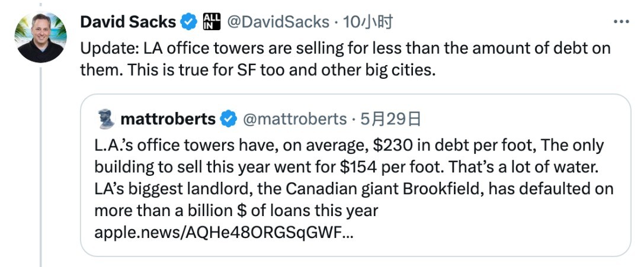Click the mattroberts display name
The width and height of the screenshot is (644, 267).
pos(168,119)
